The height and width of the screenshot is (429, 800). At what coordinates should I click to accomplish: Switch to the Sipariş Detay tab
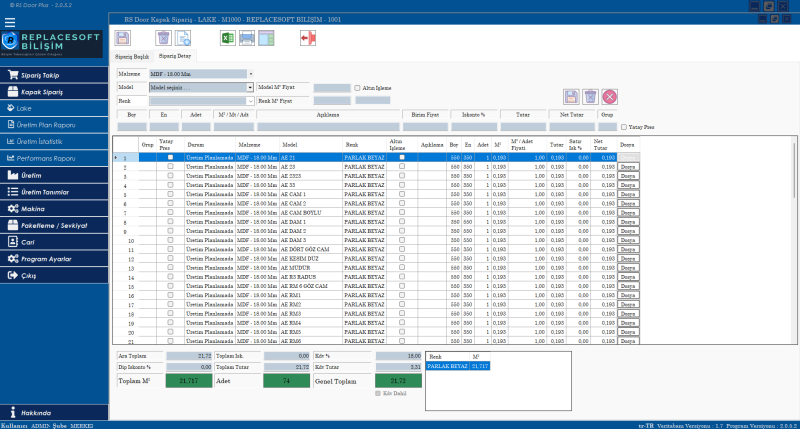(174, 56)
